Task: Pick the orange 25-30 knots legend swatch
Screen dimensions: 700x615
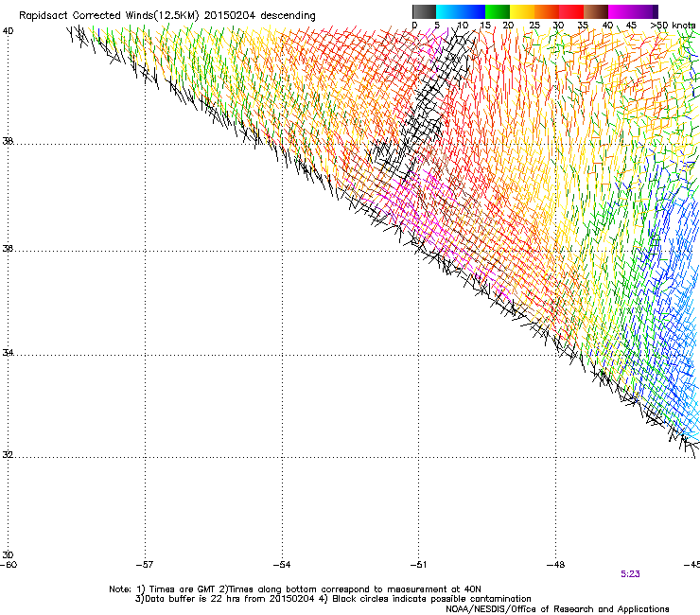Action: pyautogui.click(x=547, y=11)
